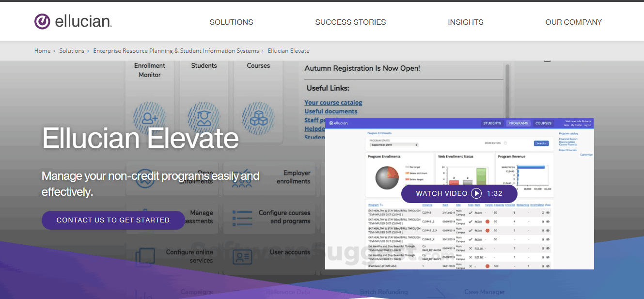Screen dimensions: 644x299
Task: Click CONTACT US TO GET STARTED
Action: pos(113,220)
